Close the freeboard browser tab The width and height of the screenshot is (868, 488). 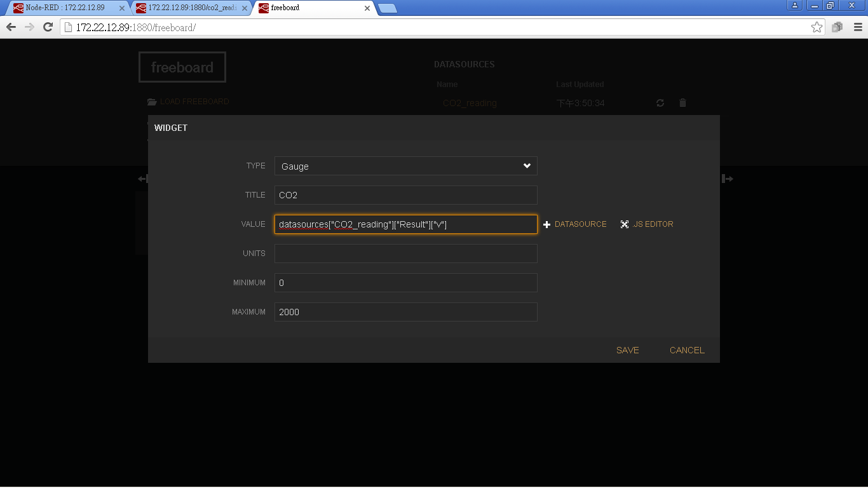coord(367,8)
